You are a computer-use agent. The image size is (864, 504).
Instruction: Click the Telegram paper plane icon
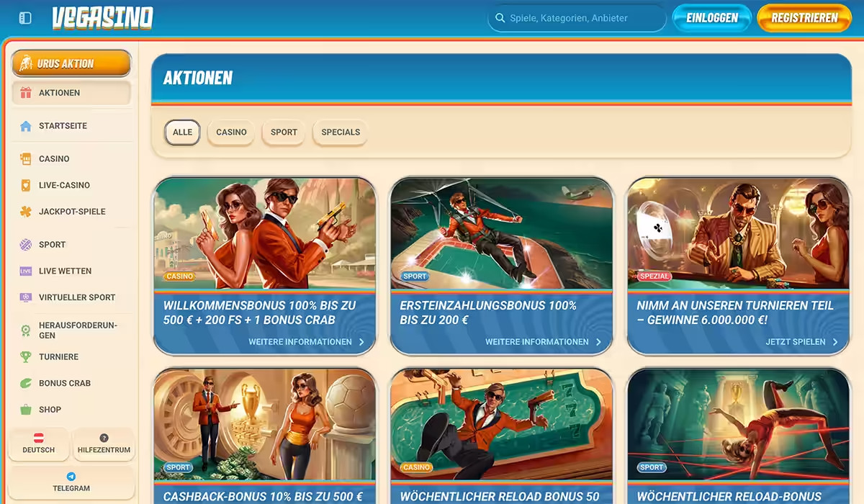pos(71,477)
